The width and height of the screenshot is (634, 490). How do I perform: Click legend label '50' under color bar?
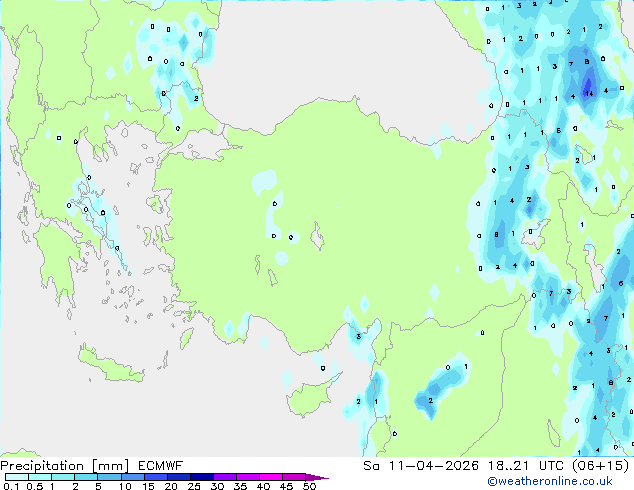[309, 486]
